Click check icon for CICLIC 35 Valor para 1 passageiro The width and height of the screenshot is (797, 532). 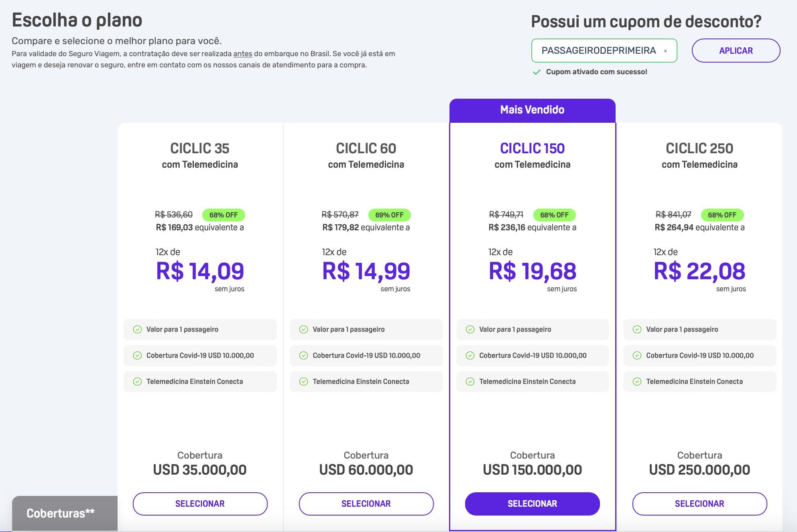coord(137,329)
